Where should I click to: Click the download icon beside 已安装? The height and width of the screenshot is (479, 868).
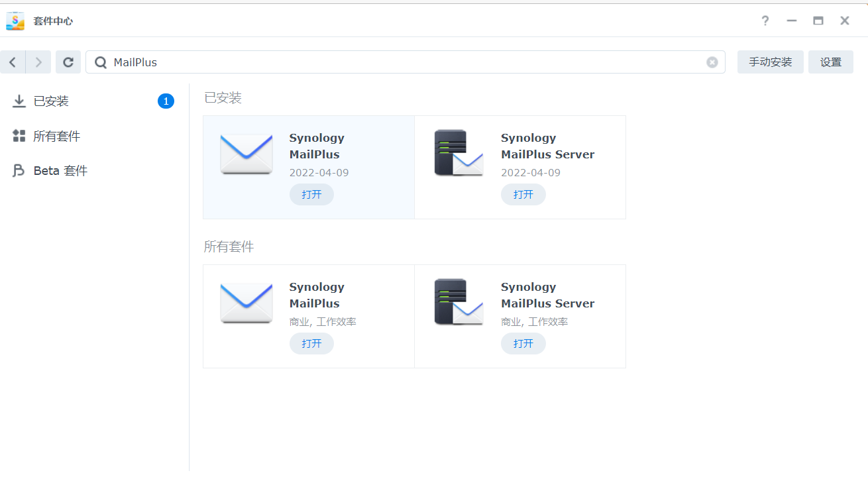(x=19, y=101)
